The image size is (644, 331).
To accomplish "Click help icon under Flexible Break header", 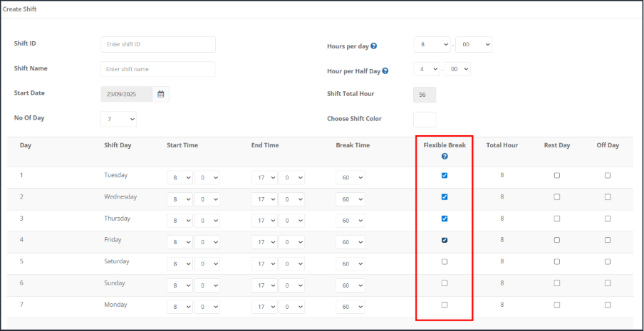I will point(445,156).
